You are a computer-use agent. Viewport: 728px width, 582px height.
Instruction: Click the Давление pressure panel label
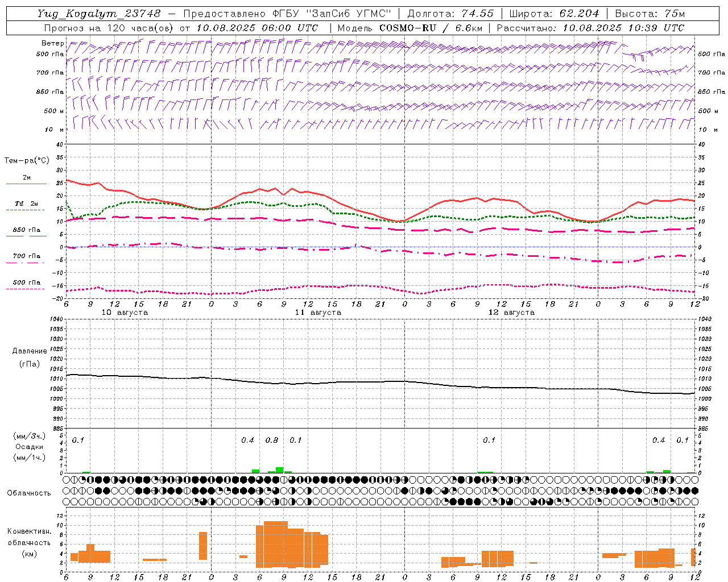[x=30, y=351]
